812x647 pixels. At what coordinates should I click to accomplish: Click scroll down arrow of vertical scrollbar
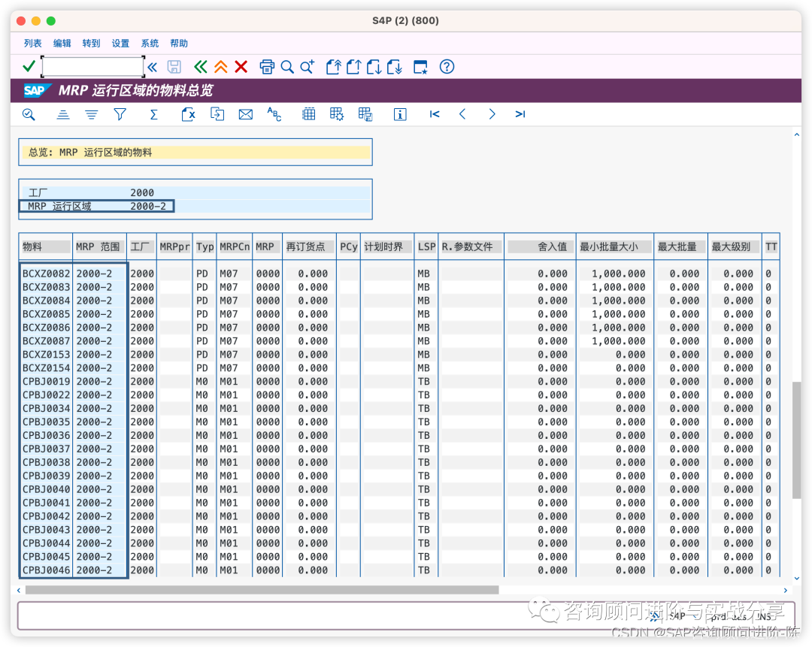point(796,579)
